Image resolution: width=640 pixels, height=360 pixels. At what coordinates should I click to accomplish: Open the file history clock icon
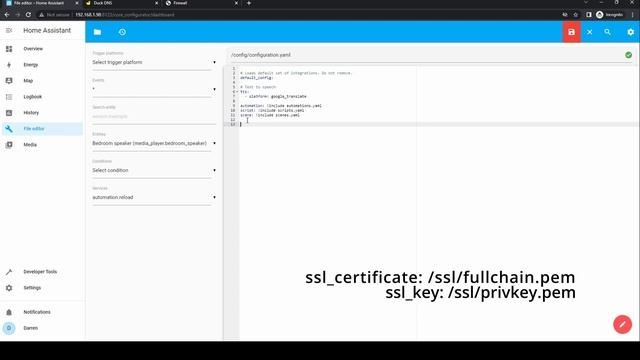[122, 32]
